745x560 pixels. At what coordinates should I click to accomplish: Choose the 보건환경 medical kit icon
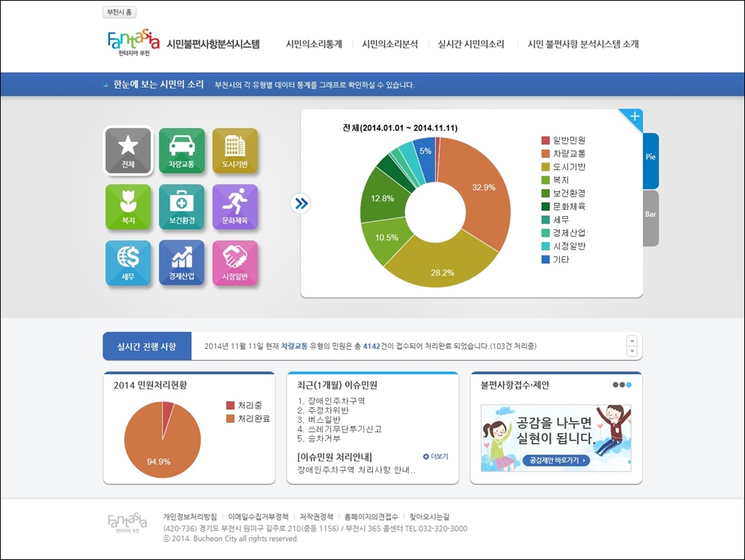tap(181, 207)
